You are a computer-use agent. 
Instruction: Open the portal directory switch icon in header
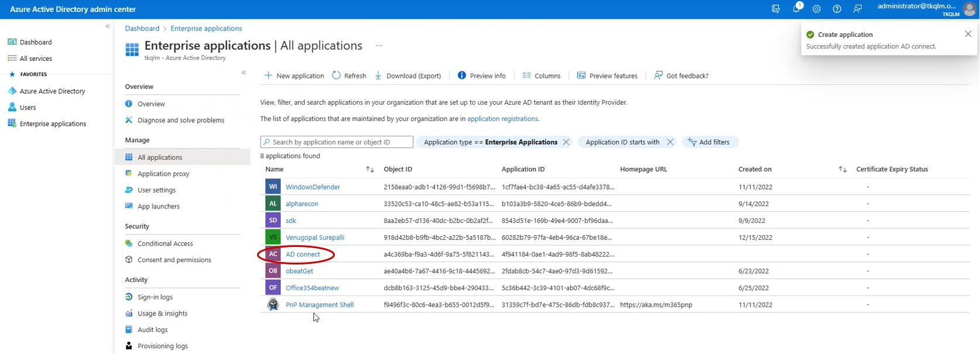pyautogui.click(x=776, y=9)
